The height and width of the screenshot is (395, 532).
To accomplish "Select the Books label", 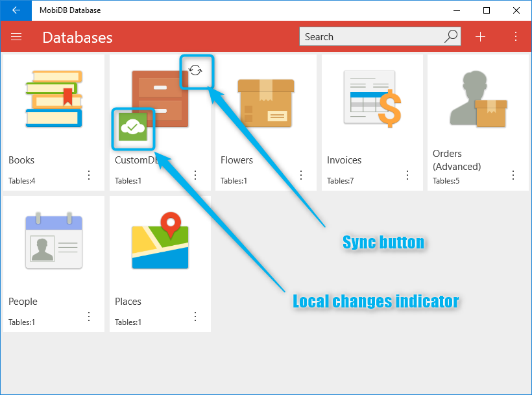I will 21,160.
